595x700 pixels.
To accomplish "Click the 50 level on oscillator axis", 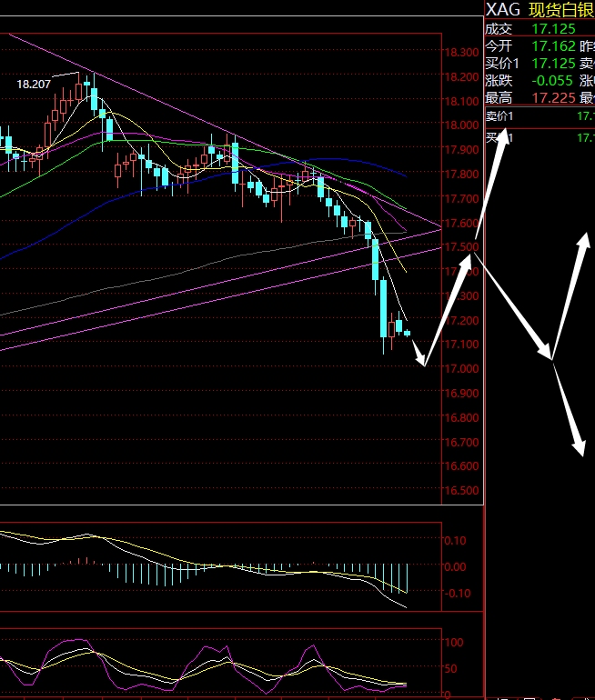I will coord(451,669).
